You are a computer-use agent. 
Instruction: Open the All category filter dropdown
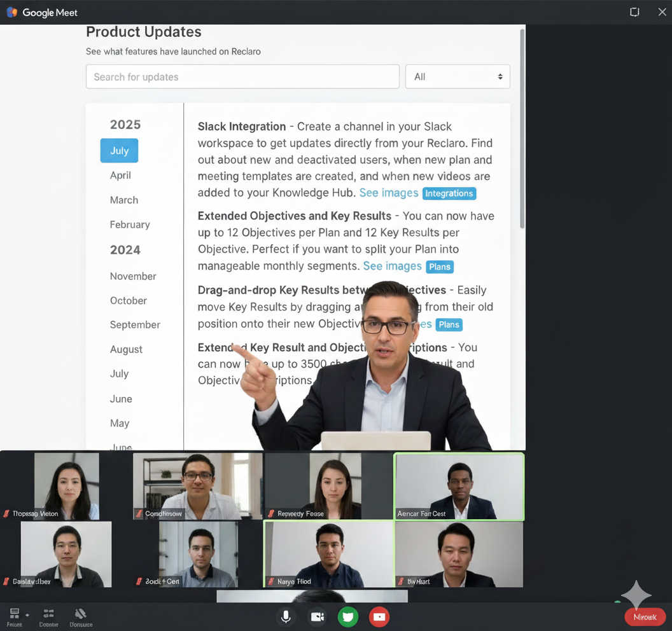(x=458, y=77)
